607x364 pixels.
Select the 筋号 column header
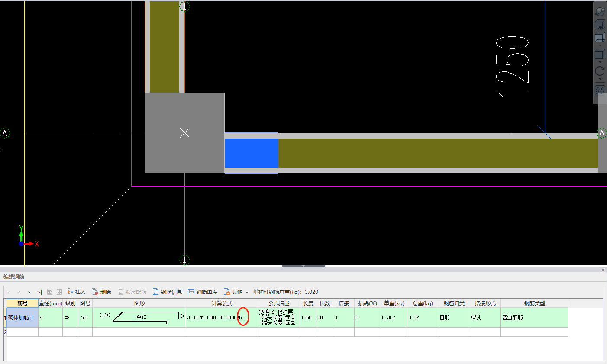click(x=22, y=303)
